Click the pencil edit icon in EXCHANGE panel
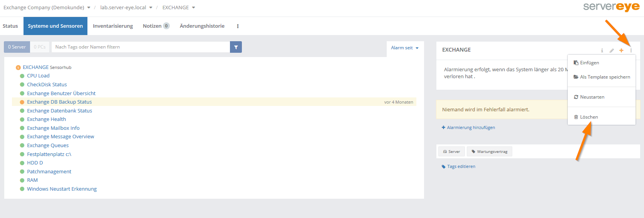Image resolution: width=644 pixels, height=218 pixels. 612,50
